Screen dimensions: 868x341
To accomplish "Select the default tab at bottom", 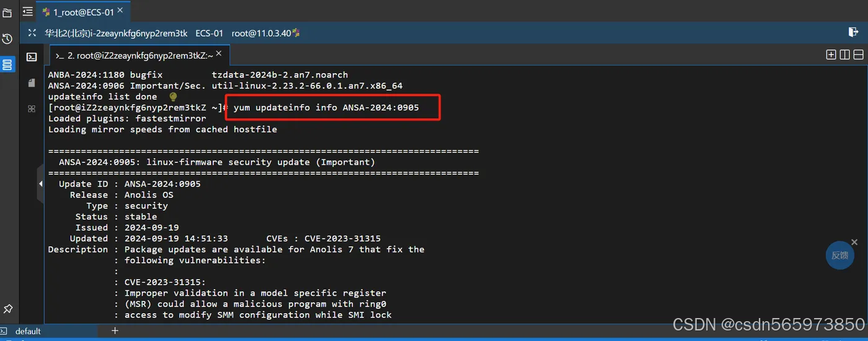I will tap(28, 331).
